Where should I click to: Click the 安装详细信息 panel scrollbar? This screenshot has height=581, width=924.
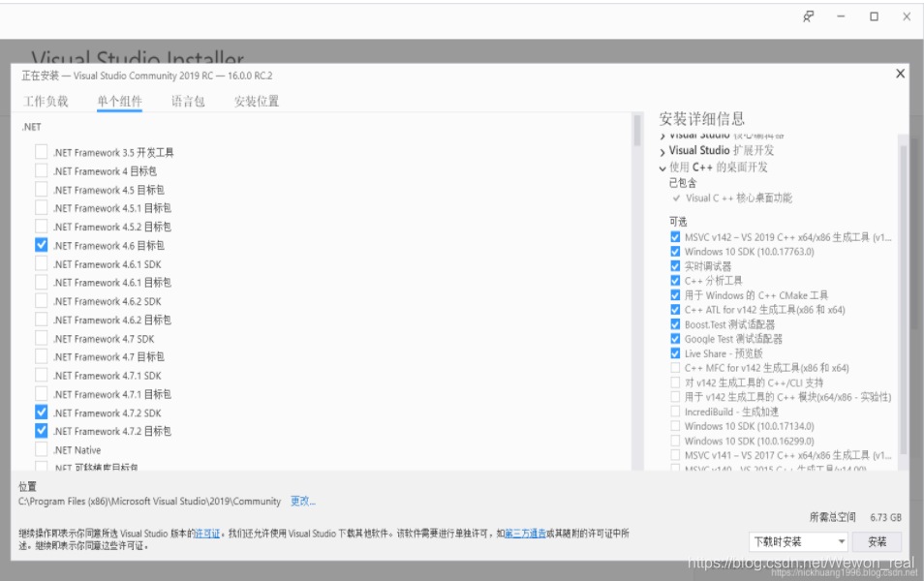(904, 300)
